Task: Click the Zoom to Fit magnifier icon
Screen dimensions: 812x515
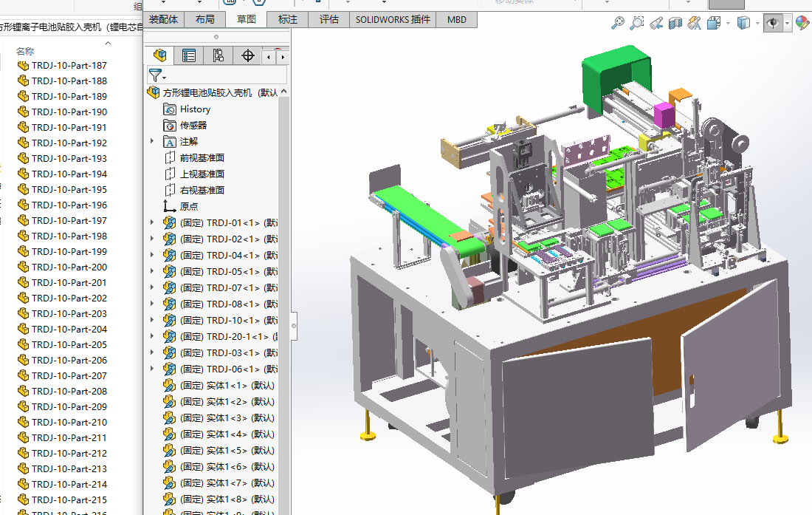Action: pos(618,24)
